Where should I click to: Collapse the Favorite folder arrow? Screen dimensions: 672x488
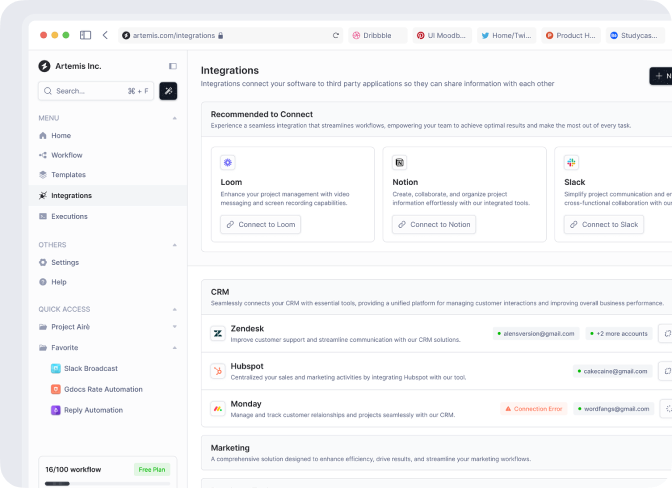coord(174,347)
